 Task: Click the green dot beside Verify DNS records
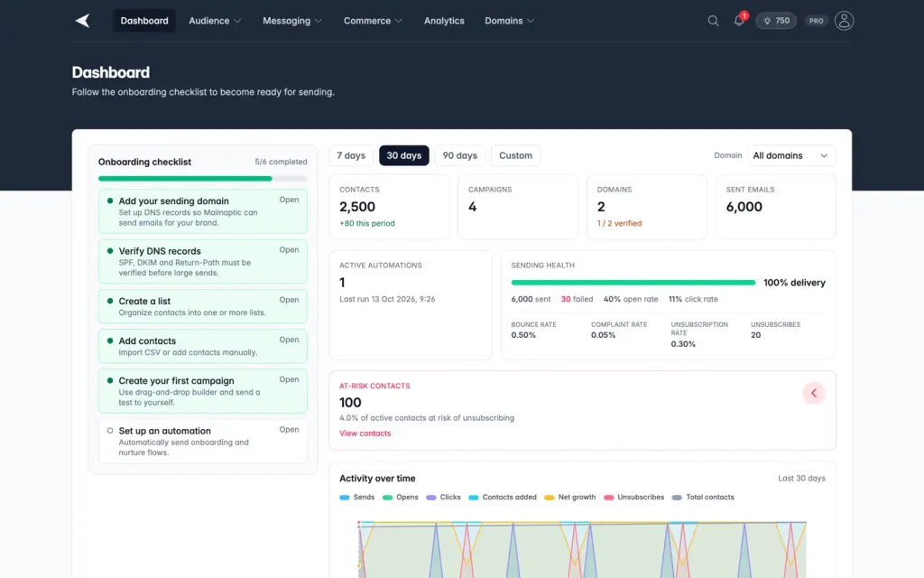(x=109, y=251)
